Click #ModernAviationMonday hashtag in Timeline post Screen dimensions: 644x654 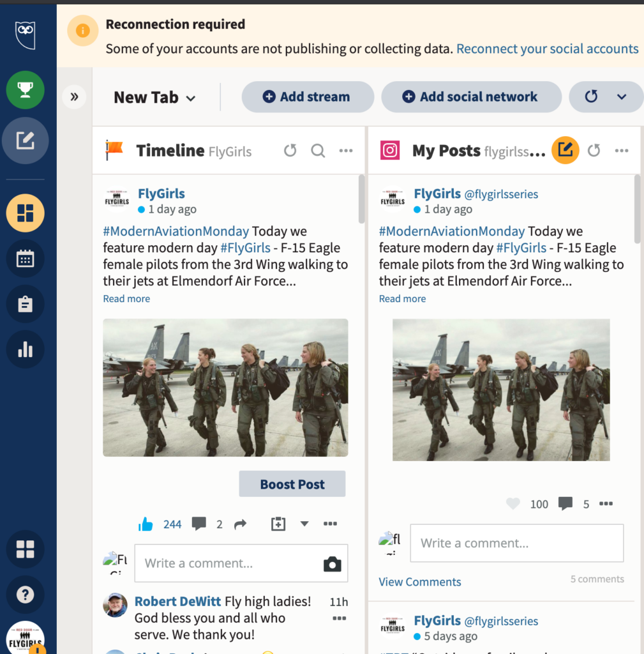[x=176, y=231]
